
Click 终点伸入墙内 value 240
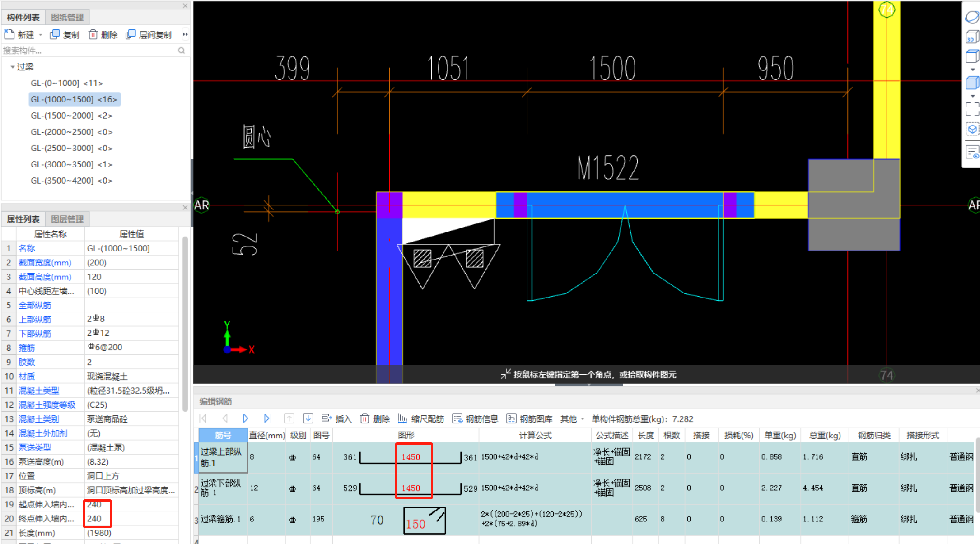click(x=131, y=519)
